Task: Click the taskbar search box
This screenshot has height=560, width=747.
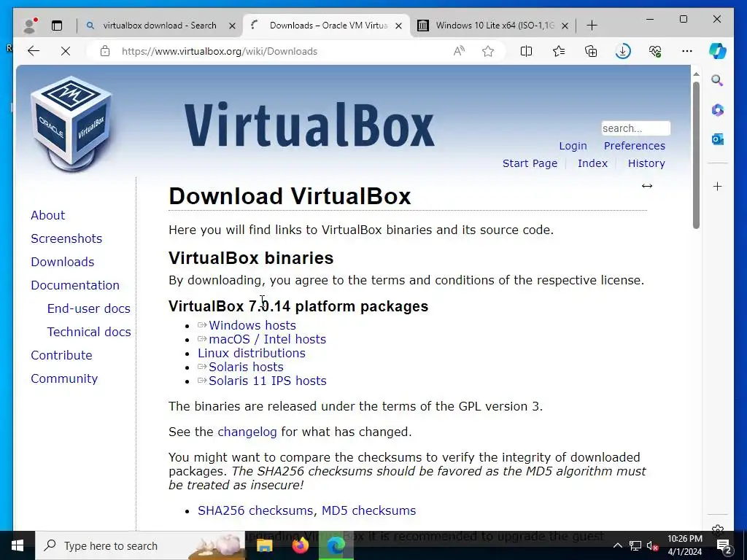Action: (x=139, y=545)
